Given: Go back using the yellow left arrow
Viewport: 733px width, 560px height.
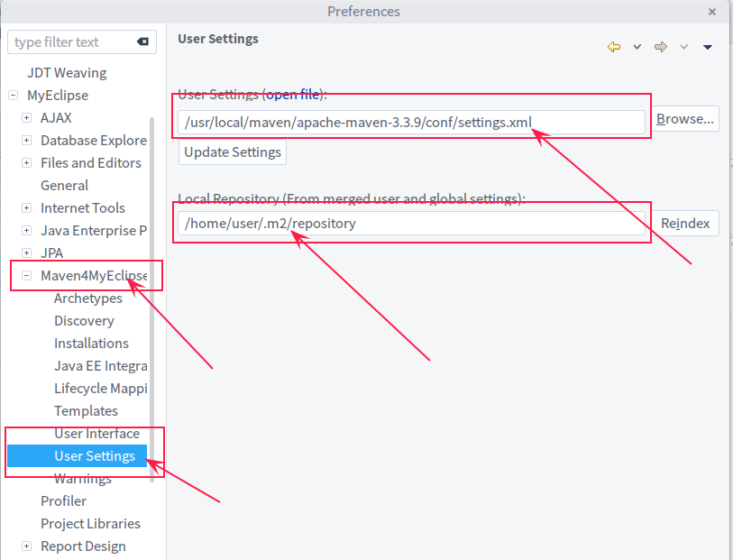Looking at the screenshot, I should (614, 47).
